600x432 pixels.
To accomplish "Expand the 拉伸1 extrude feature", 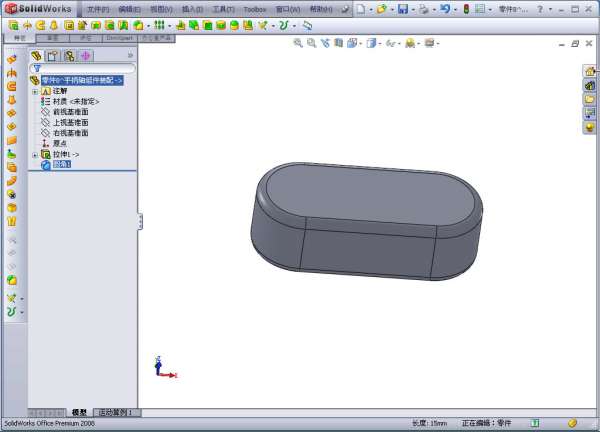I will tap(35, 155).
